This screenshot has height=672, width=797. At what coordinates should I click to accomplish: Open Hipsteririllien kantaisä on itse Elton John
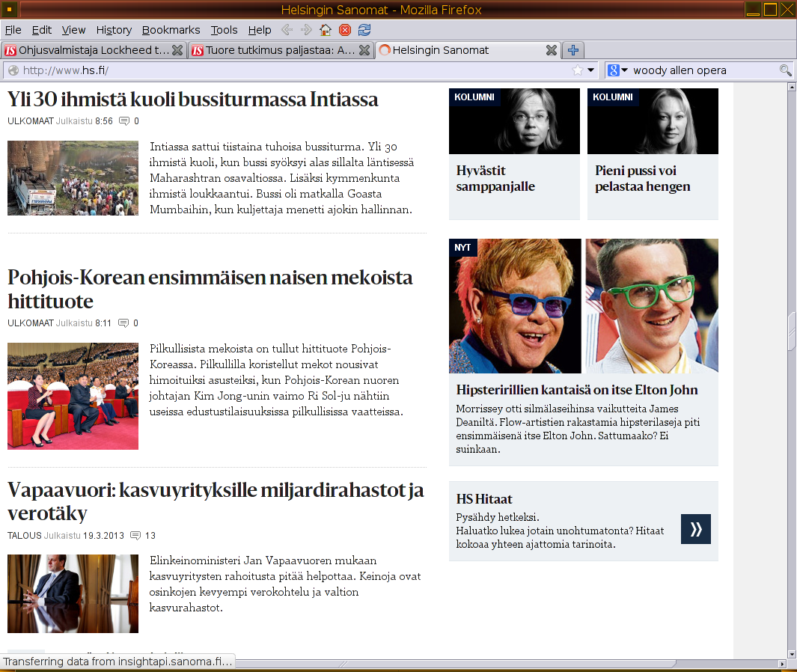577,390
